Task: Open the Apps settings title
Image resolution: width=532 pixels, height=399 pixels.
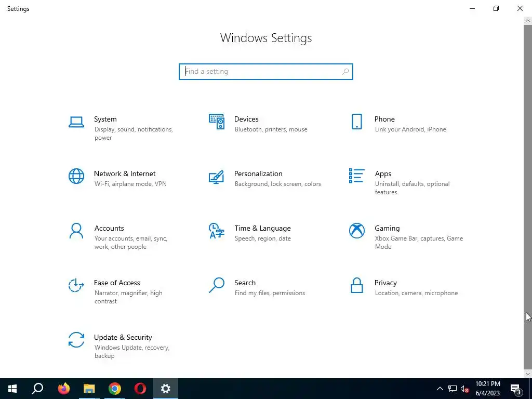Action: pyautogui.click(x=383, y=174)
